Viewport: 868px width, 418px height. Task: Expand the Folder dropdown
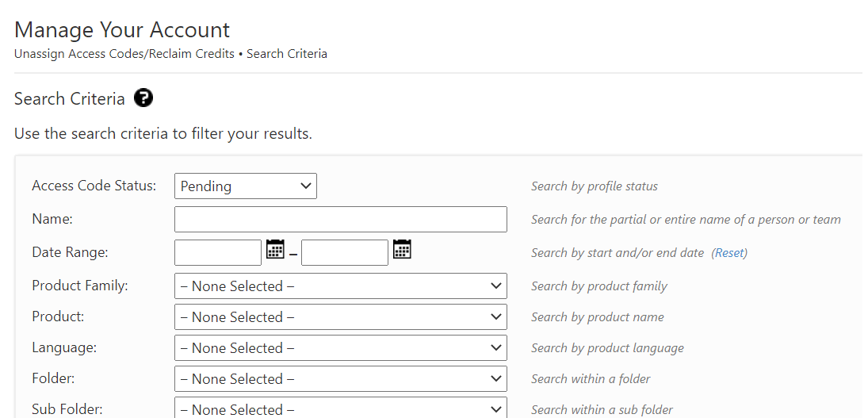340,378
